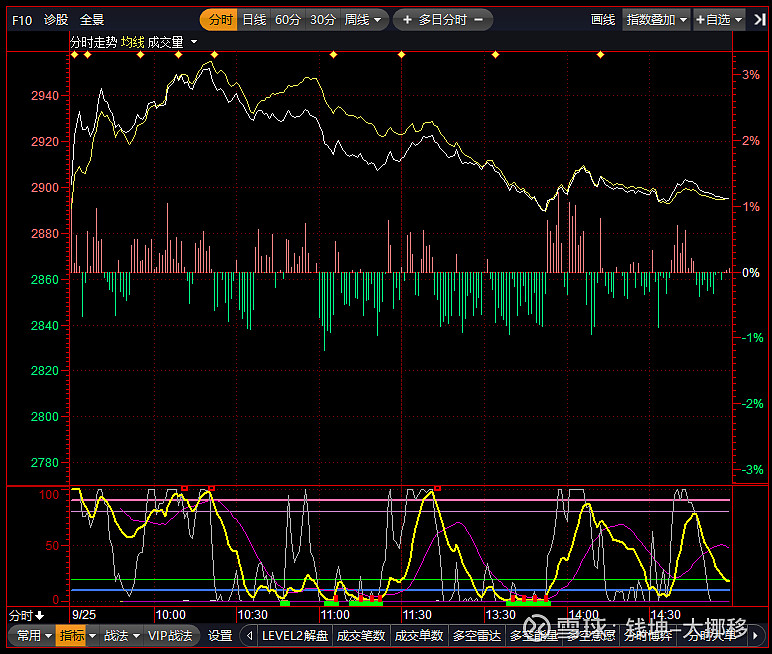Click minus to remove a day from 多日分时

478,20
